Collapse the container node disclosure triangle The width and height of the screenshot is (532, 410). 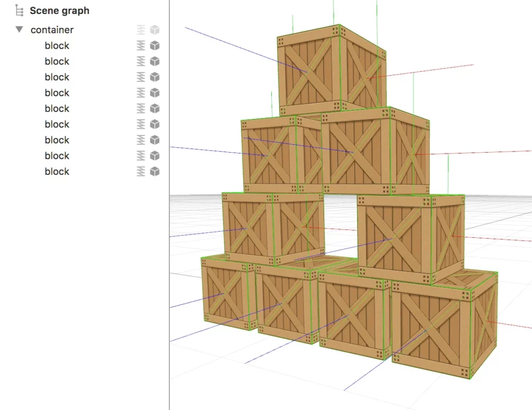[19, 30]
